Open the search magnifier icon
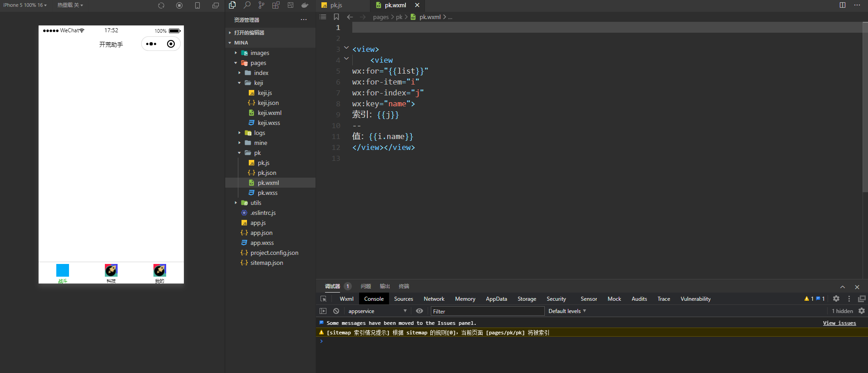 247,5
